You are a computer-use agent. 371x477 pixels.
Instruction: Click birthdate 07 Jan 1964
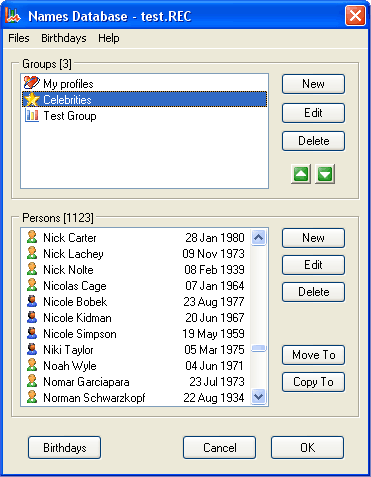click(215, 286)
